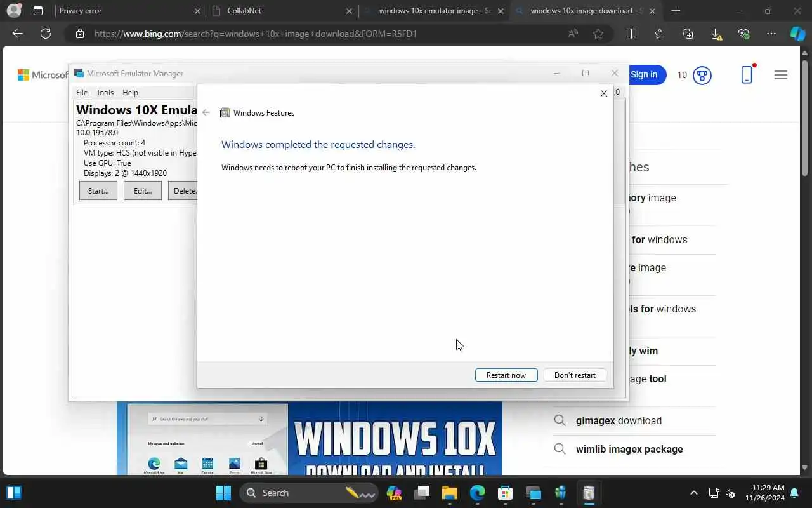Click the Restart now button
The height and width of the screenshot is (508, 812).
pos(506,375)
